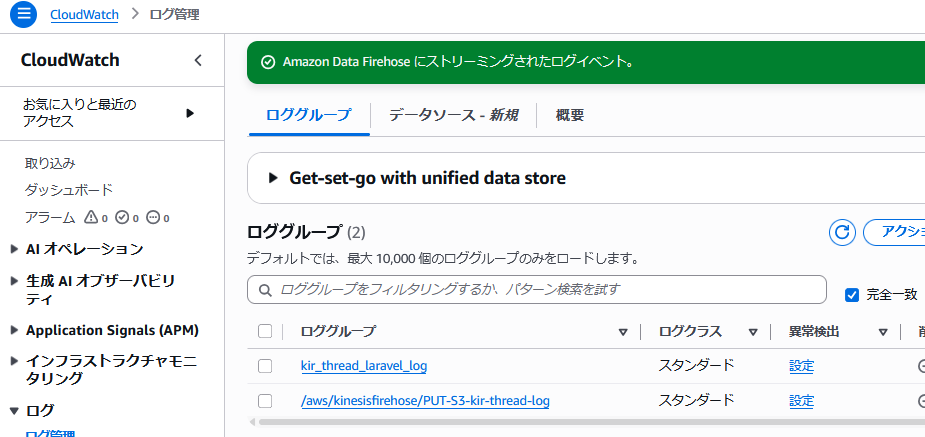The width and height of the screenshot is (925, 437).
Task: Check the kir_thread_laravel_log row checkbox
Action: point(265,366)
